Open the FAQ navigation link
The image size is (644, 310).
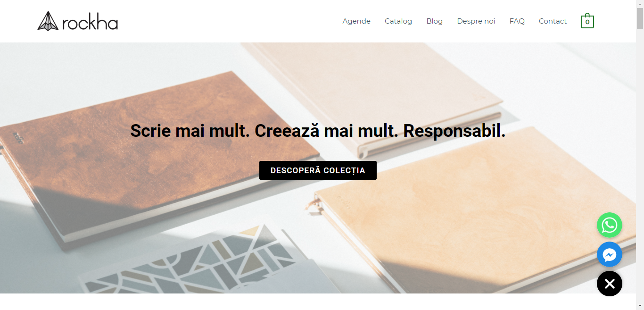coord(517,21)
